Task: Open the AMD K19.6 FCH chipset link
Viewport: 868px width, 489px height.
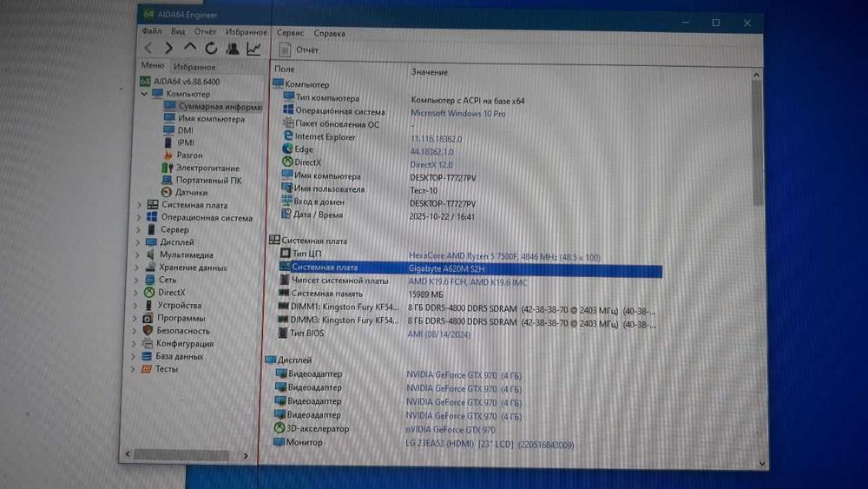Action: (x=467, y=282)
